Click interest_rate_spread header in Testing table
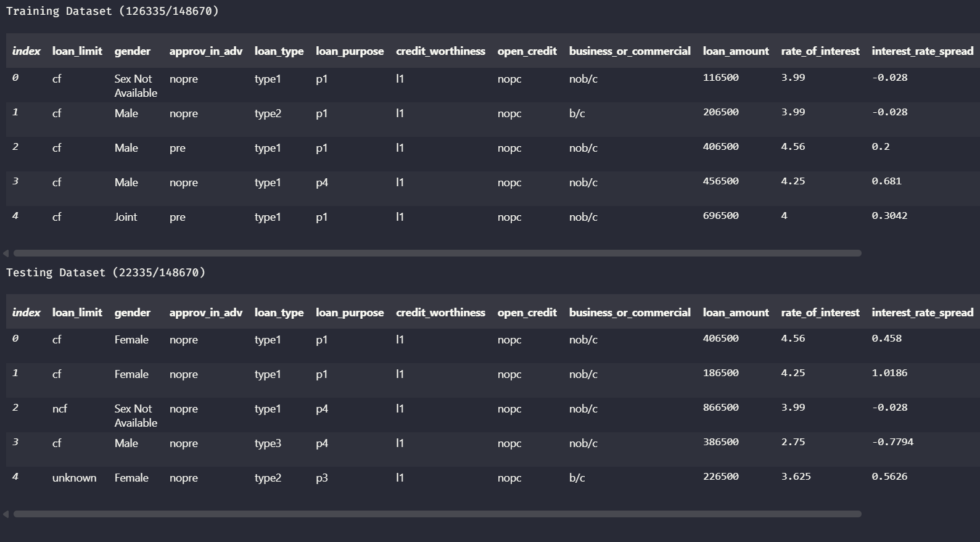Viewport: 980px width, 542px height. 923,313
